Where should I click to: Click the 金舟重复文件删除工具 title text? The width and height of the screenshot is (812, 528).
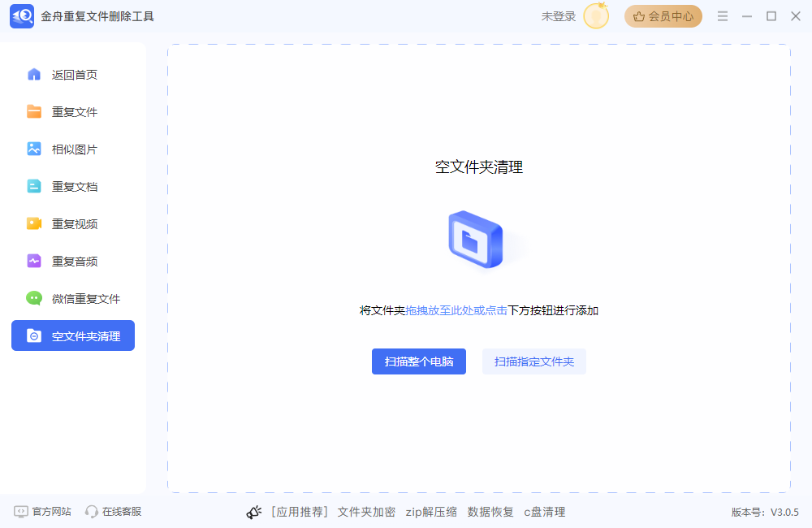coord(97,16)
